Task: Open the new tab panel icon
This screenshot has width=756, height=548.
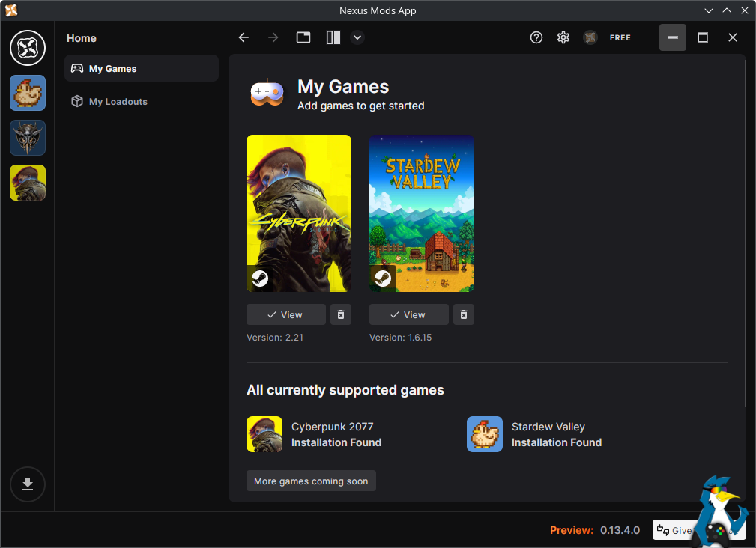Action: click(303, 37)
